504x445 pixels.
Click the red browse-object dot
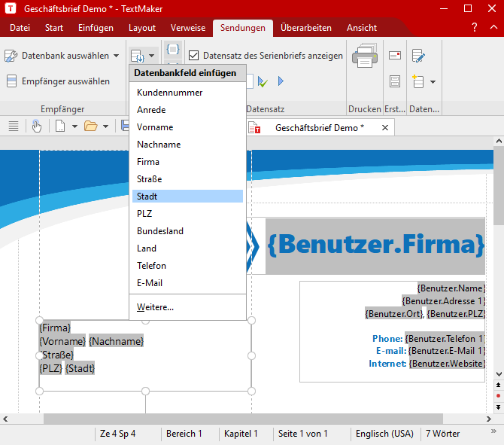coord(499,396)
